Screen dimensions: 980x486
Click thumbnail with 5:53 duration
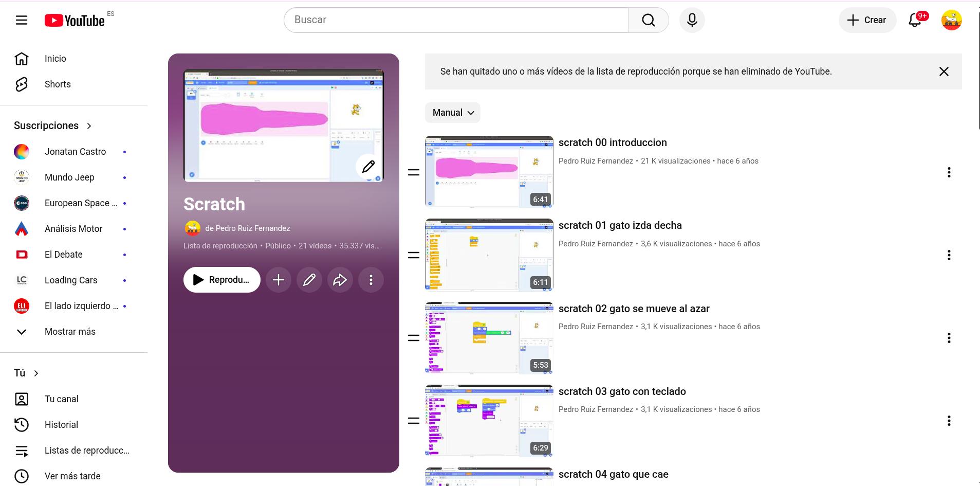click(489, 338)
